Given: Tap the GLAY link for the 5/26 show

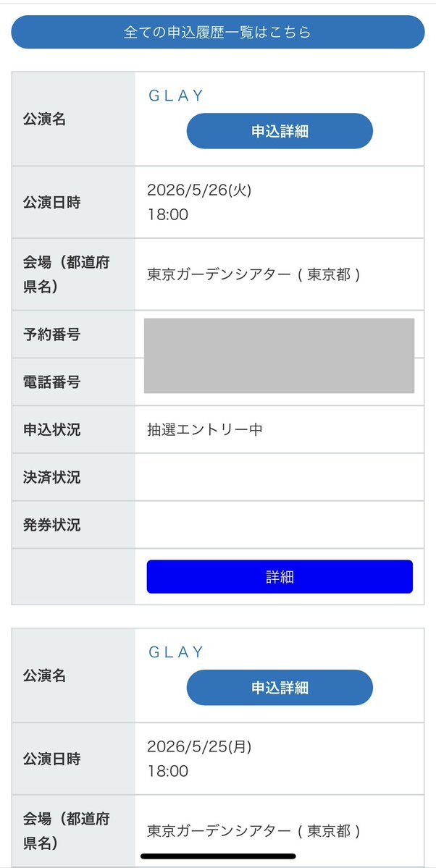Looking at the screenshot, I should (x=176, y=96).
